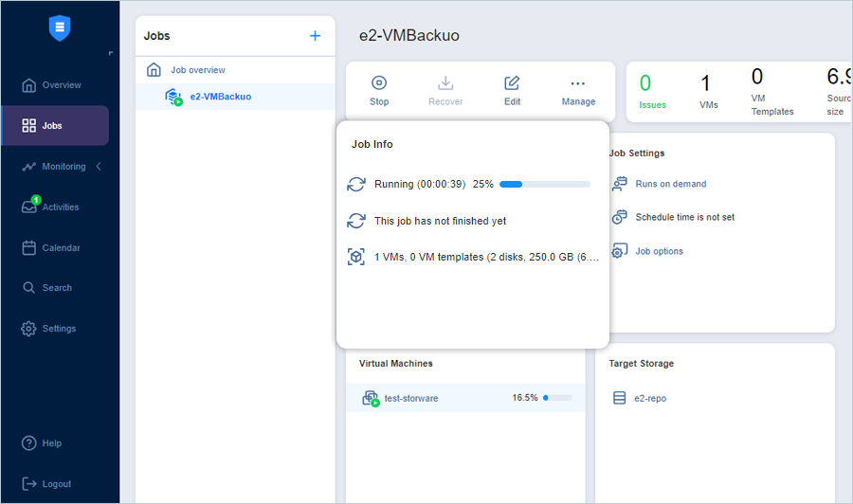Open Search from the sidebar
The width and height of the screenshot is (853, 504).
pos(46,288)
